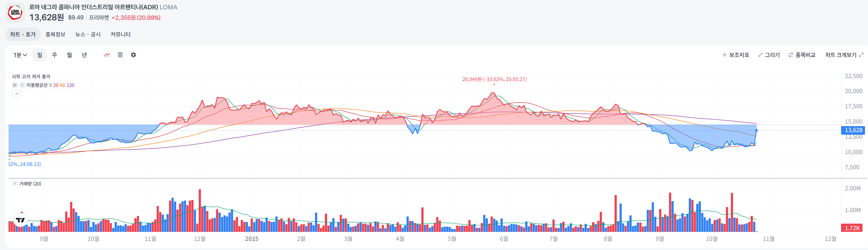
Task: Click the 이동평균선 indicator label
Action: click(x=37, y=85)
